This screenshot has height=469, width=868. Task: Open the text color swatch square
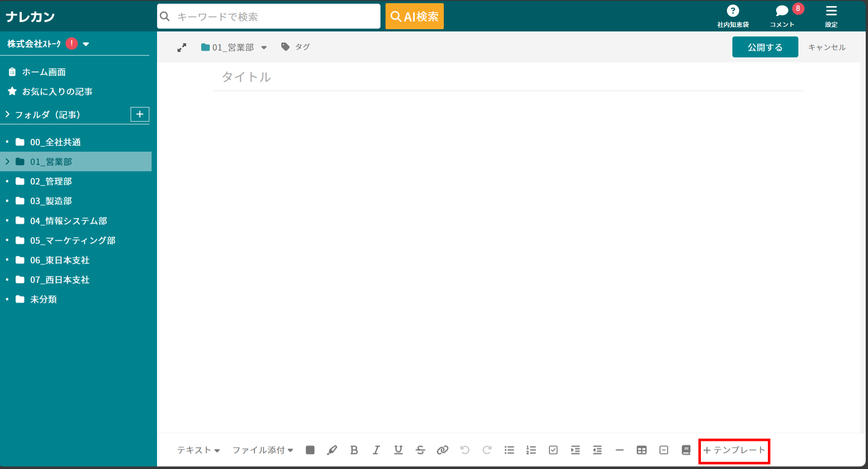[310, 450]
